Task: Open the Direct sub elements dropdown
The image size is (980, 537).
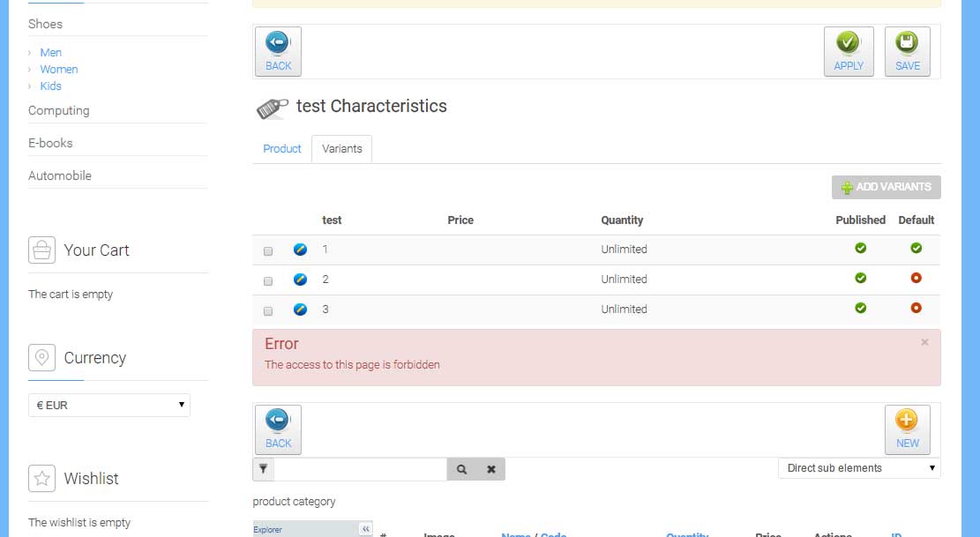Action: click(x=859, y=468)
